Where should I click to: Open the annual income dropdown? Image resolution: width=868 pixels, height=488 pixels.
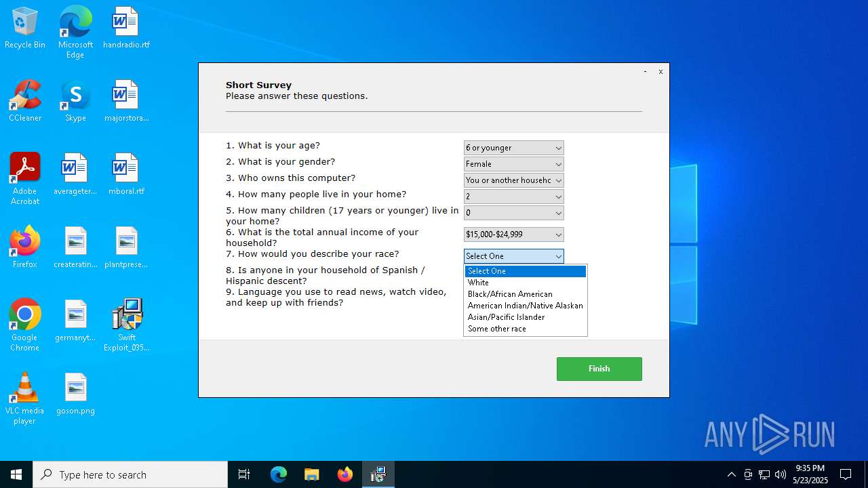514,235
